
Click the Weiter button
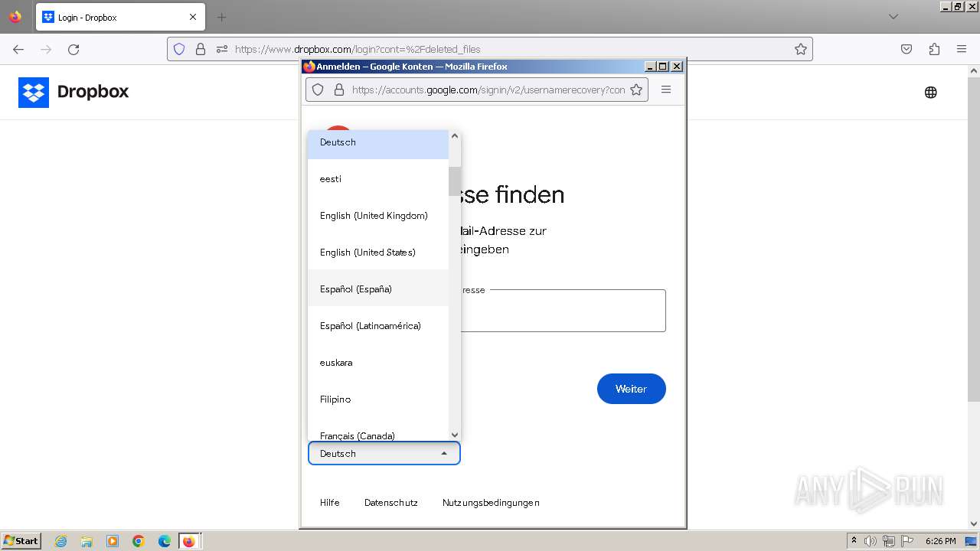coord(632,389)
